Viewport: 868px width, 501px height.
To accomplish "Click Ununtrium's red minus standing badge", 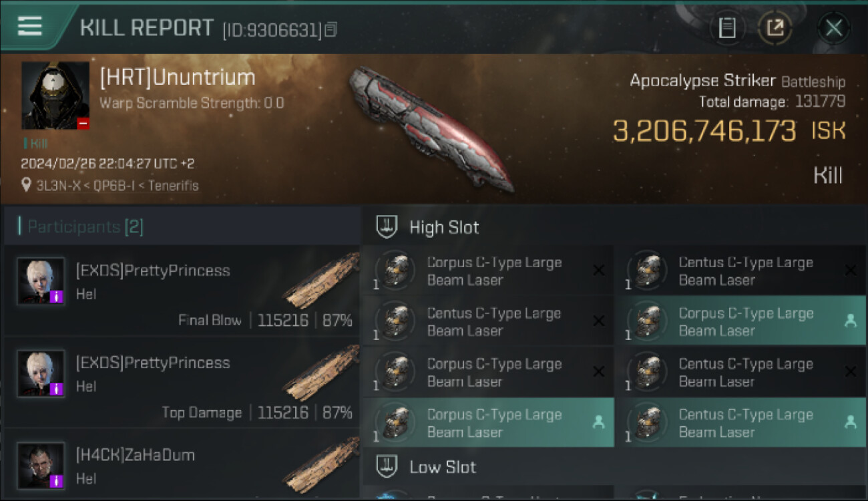I will pyautogui.click(x=83, y=123).
